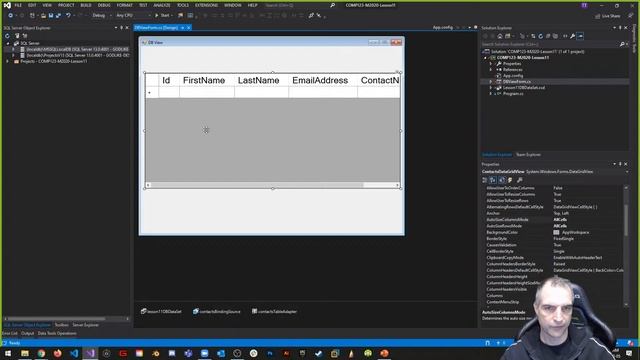Click the Categorized icon in Properties

pos(484,180)
